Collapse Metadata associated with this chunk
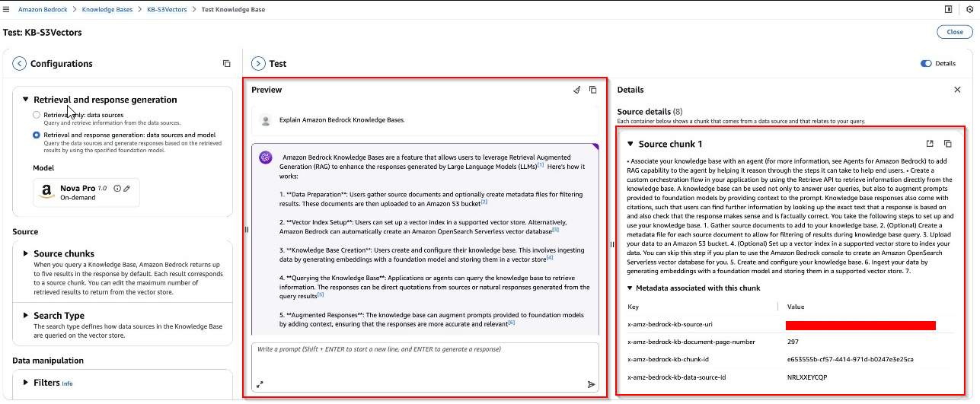This screenshot has height=404, width=980. pos(630,288)
